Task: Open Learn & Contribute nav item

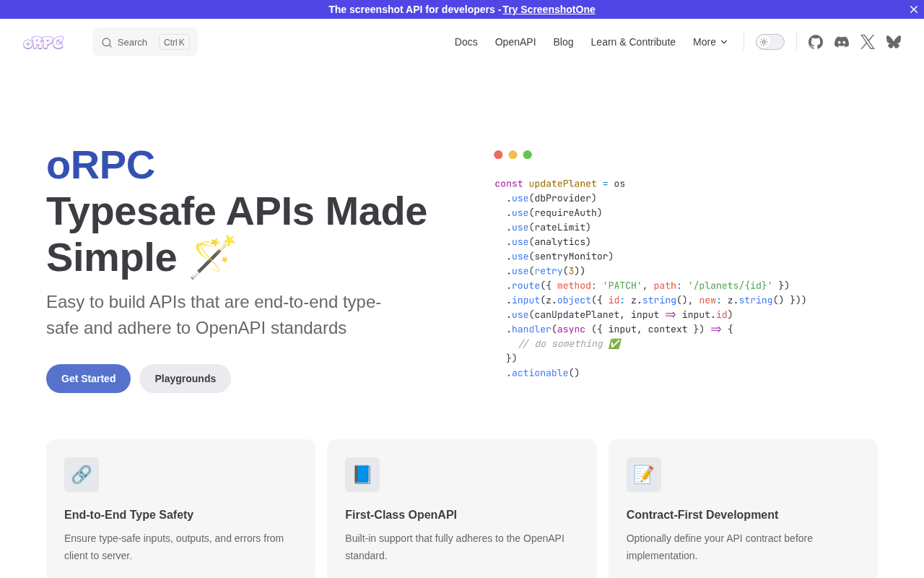Action: pos(633,42)
